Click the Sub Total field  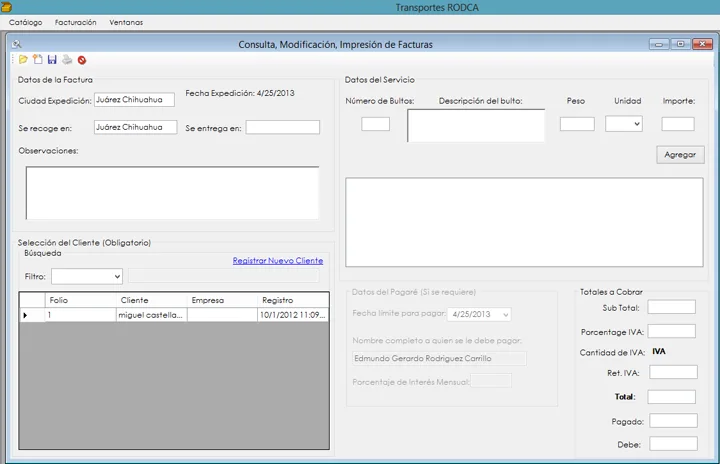point(671,307)
